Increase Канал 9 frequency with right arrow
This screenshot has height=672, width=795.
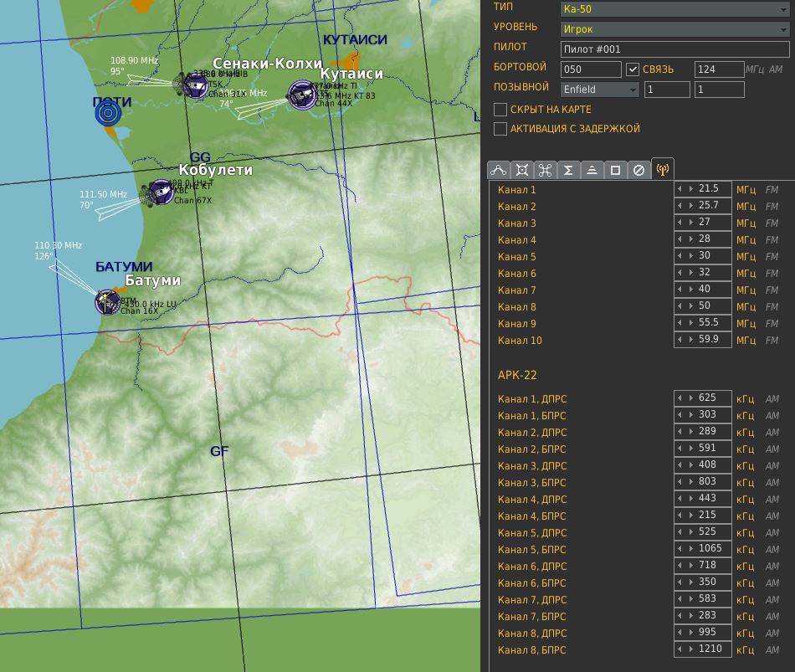click(690, 322)
